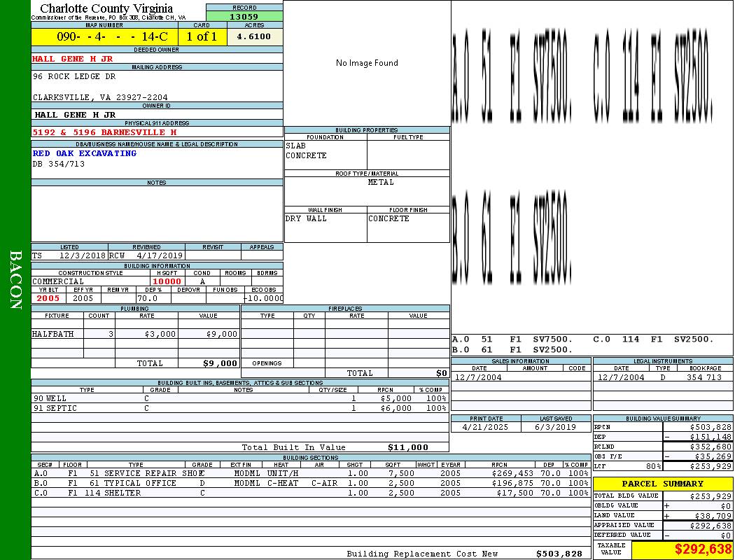
Task: Click the yellow PARCEL SUMMARY header
Action: [x=663, y=484]
